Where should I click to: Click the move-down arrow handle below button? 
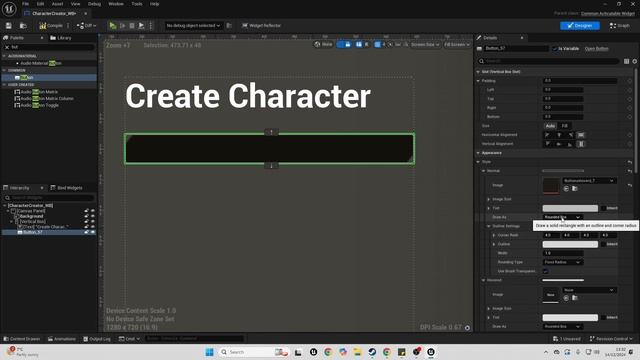pyautogui.click(x=271, y=166)
